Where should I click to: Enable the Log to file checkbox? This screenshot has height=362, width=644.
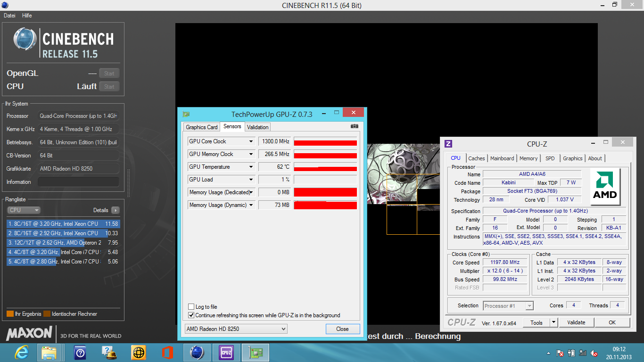click(191, 307)
